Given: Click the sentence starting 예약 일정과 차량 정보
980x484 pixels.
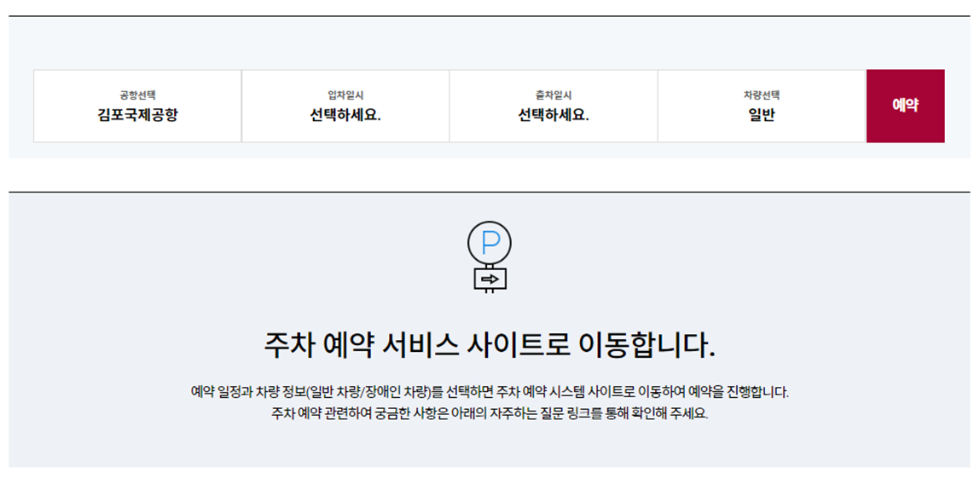Looking at the screenshot, I should (490, 393).
